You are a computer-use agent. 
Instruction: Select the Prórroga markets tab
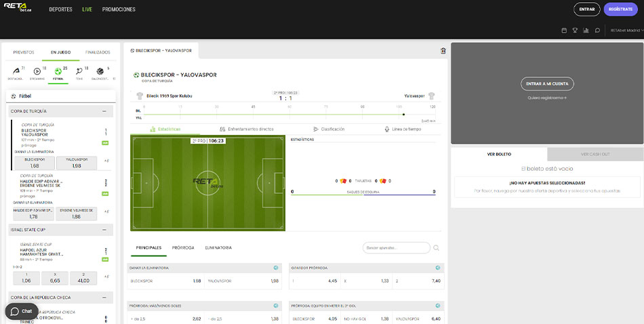click(183, 248)
